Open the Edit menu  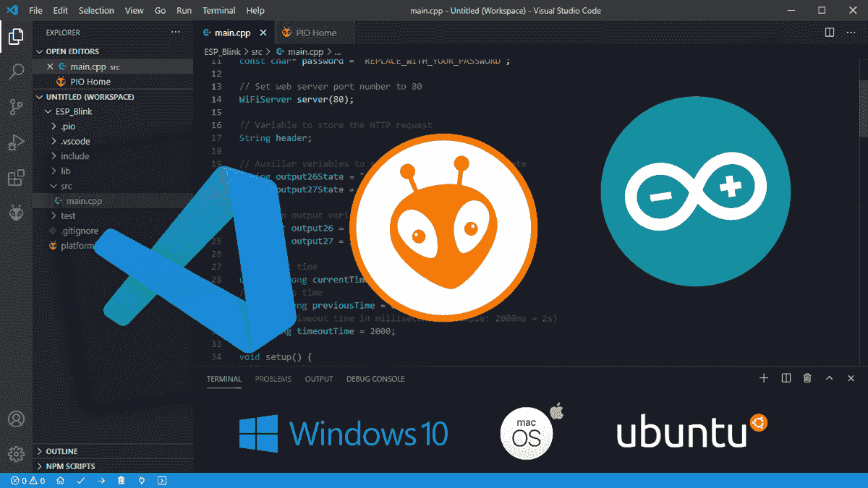pyautogui.click(x=60, y=11)
